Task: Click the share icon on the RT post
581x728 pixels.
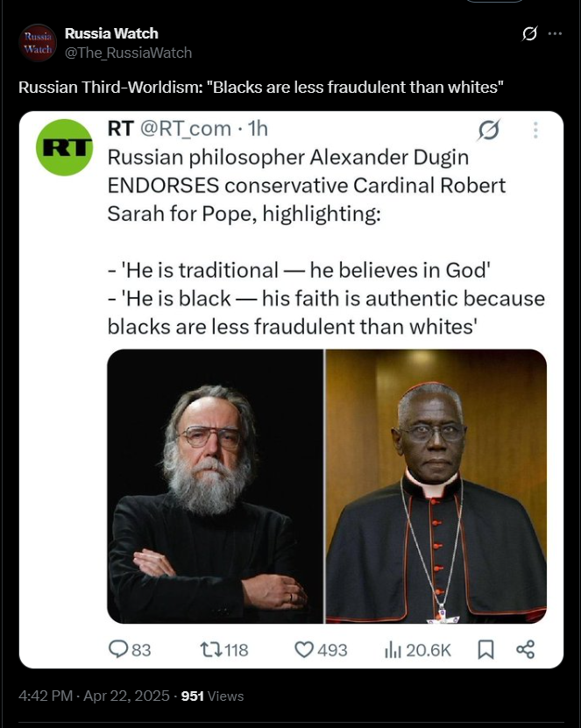Action: [x=525, y=649]
